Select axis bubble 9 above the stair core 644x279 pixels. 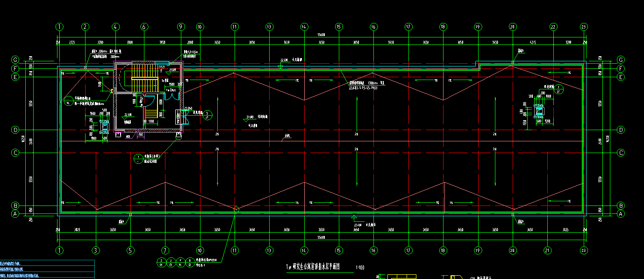coord(181,27)
